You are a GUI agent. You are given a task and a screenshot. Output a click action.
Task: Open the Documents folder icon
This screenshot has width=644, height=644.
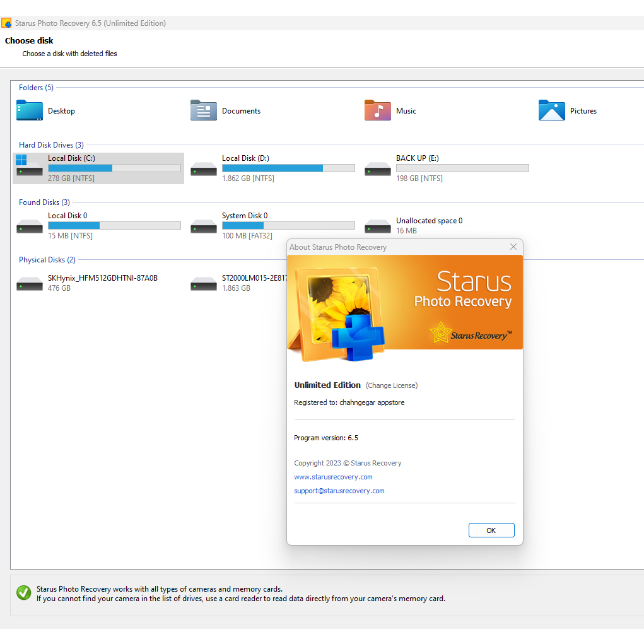(x=204, y=110)
